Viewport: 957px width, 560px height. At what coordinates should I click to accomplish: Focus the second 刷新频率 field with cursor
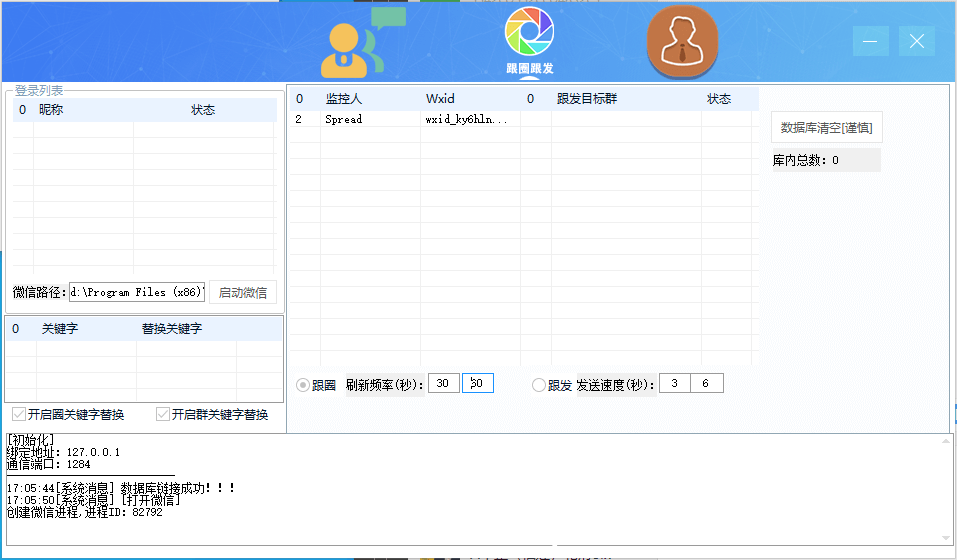pyautogui.click(x=477, y=383)
